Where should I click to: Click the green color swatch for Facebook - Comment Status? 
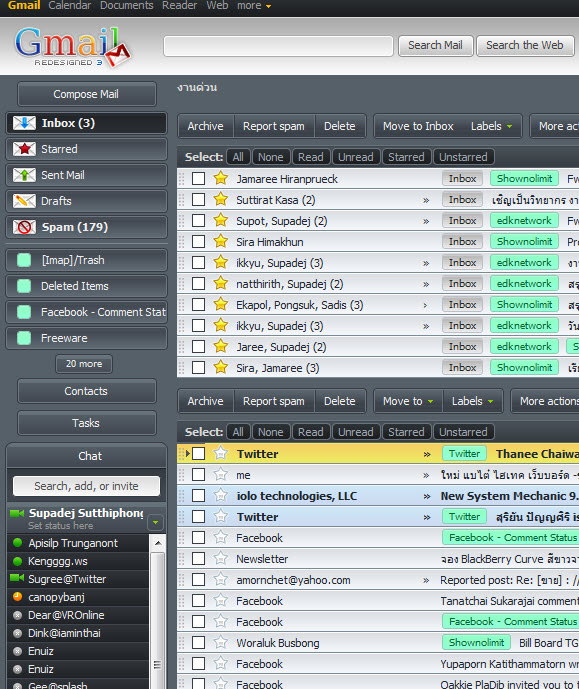coord(24,312)
